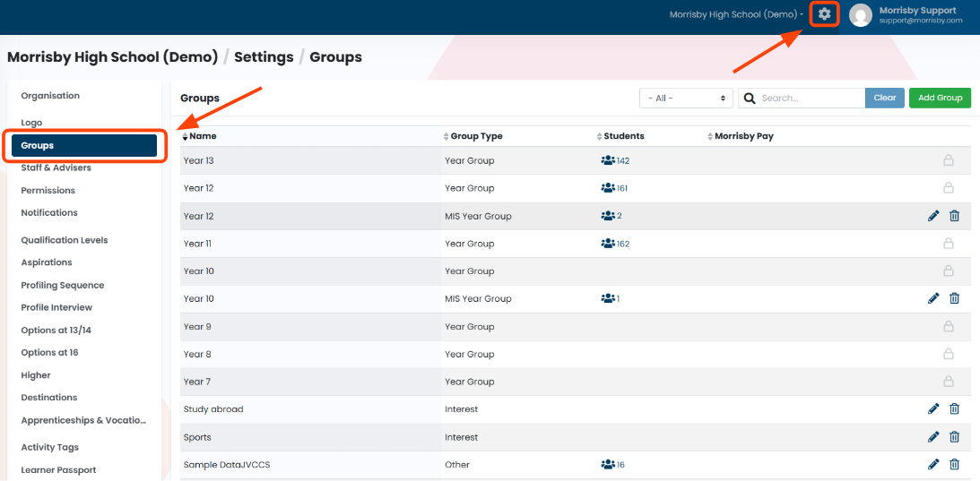This screenshot has height=481, width=980.
Task: Click the lock icon for Year 7
Action: coord(948,382)
